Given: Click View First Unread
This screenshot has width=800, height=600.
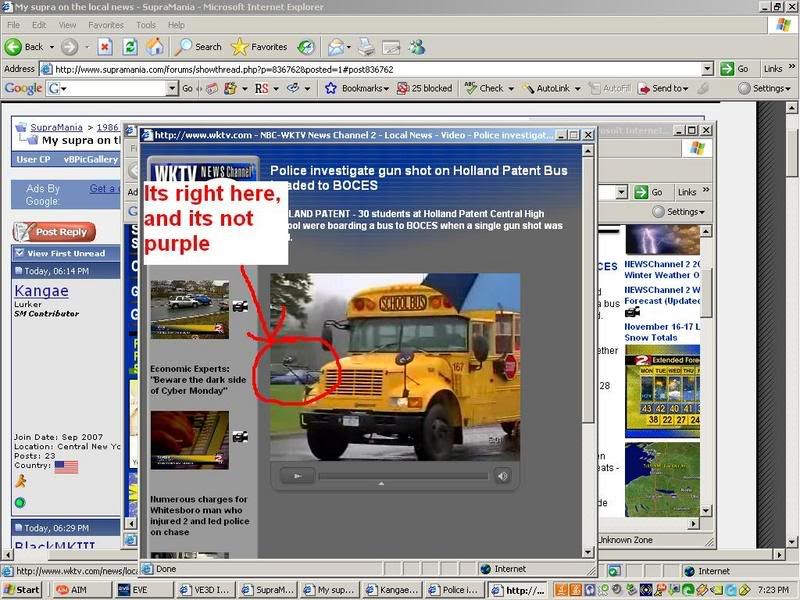Looking at the screenshot, I should (x=66, y=253).
